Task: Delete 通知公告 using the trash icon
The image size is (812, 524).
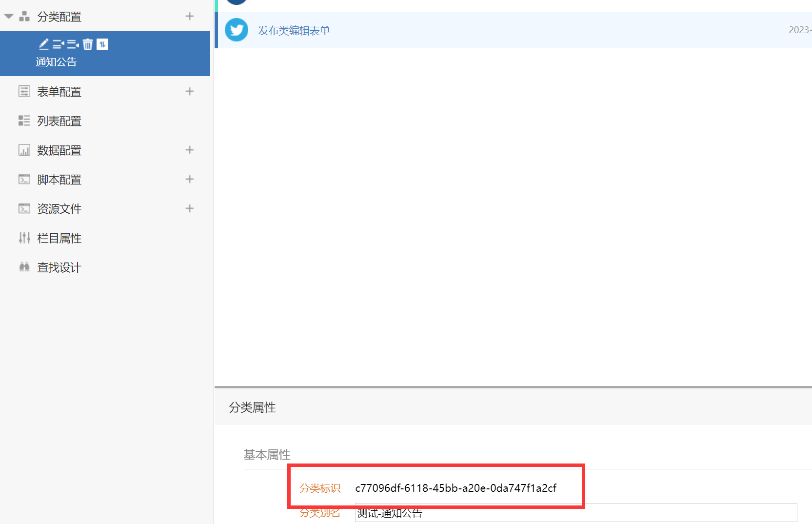Action: pos(88,44)
